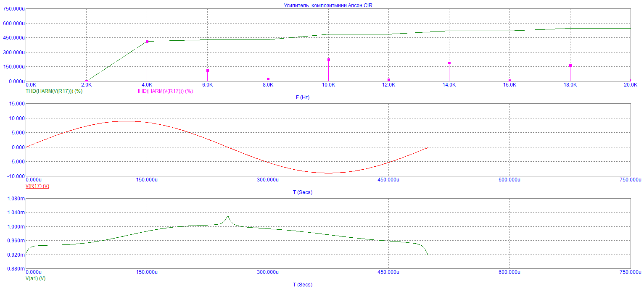The width and height of the screenshot is (644, 294).
Task: Click 450.000u time label under V(a1) plot
Action: [x=389, y=272]
